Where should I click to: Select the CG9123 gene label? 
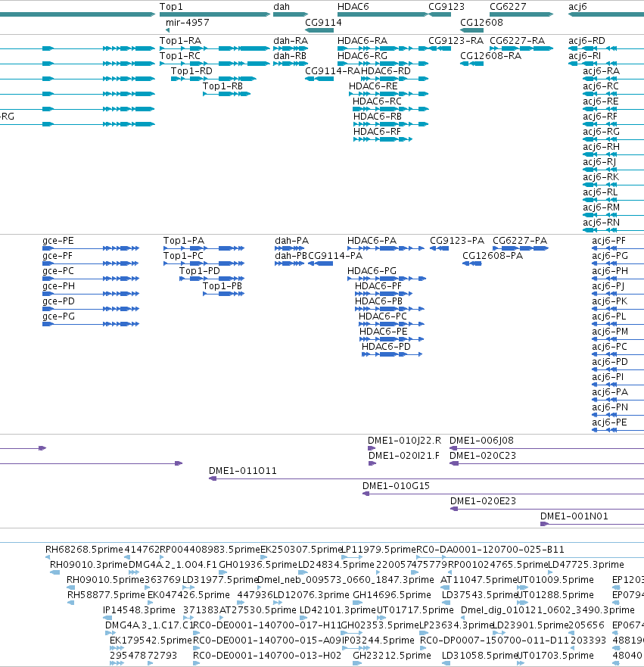[x=446, y=7]
